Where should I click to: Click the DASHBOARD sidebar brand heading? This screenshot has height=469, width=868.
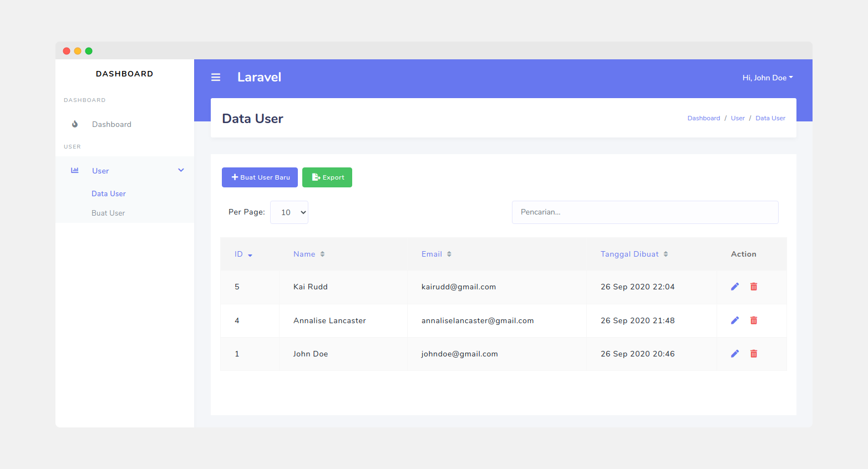pos(124,74)
